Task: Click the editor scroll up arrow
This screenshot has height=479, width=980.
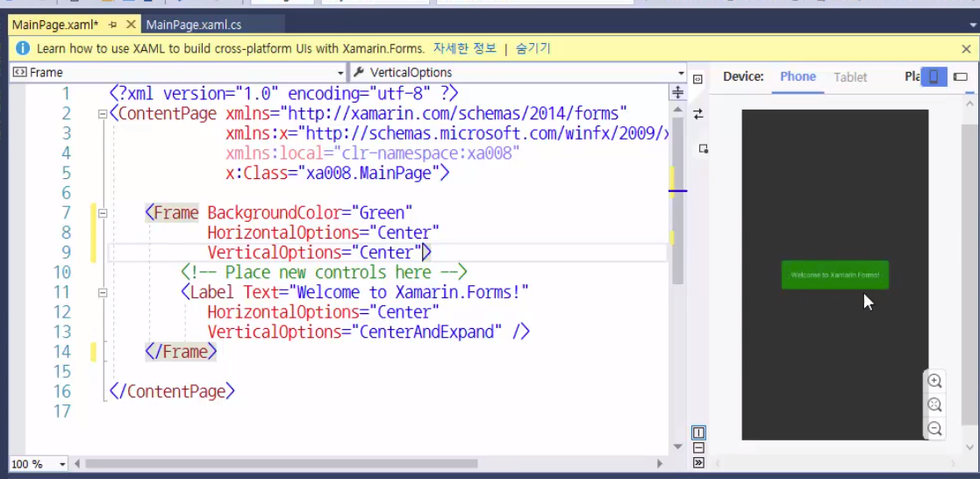Action: (x=677, y=109)
